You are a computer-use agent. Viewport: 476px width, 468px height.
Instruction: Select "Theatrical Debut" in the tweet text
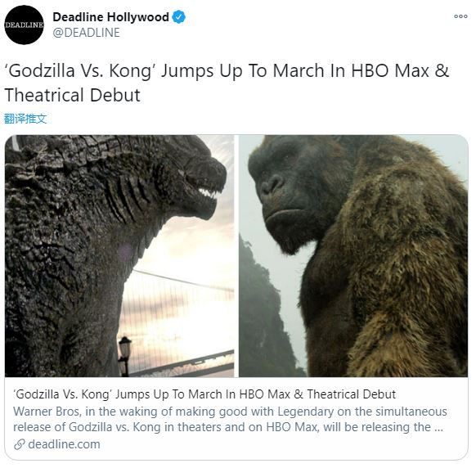pyautogui.click(x=73, y=95)
